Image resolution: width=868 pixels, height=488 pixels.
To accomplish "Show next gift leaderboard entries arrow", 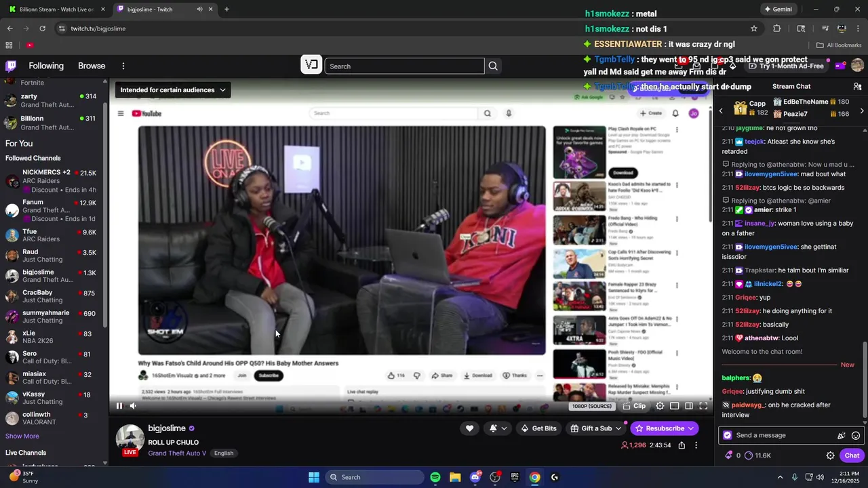I will 862,111.
